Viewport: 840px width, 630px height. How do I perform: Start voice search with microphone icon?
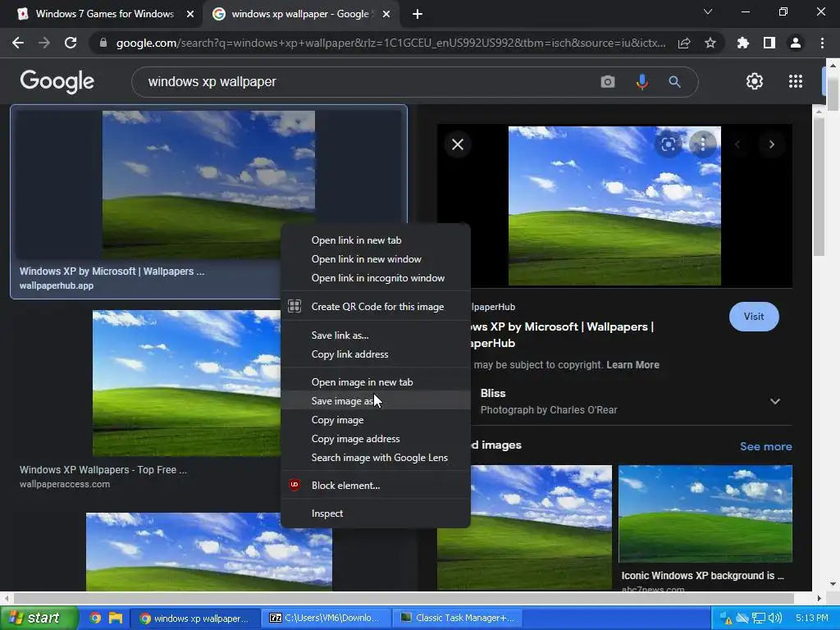coord(641,82)
